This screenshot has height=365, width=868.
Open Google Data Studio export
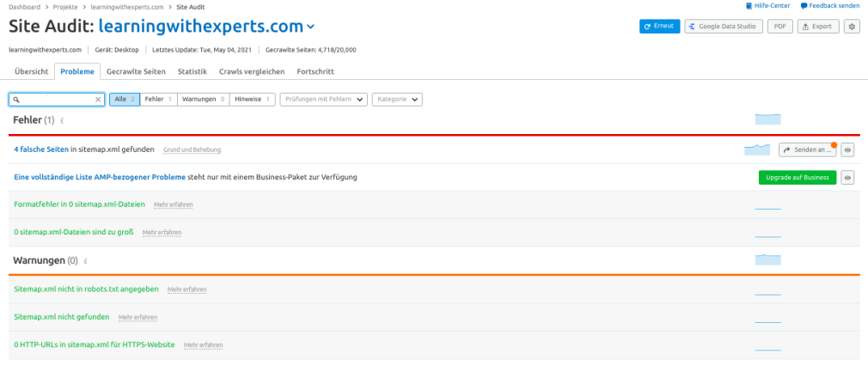(724, 26)
